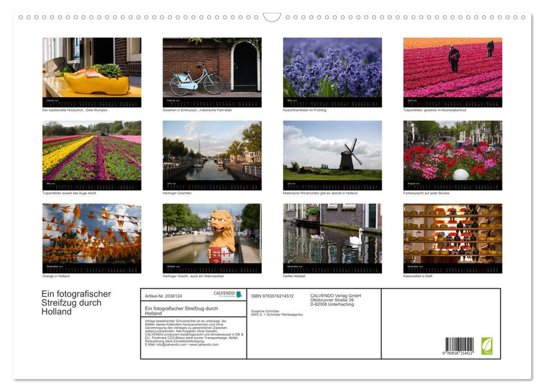Image resolution: width=544 pixels, height=392 pixels.
Task: Select the Artikel-Nr. 2036124 text field
Action: click(x=164, y=296)
